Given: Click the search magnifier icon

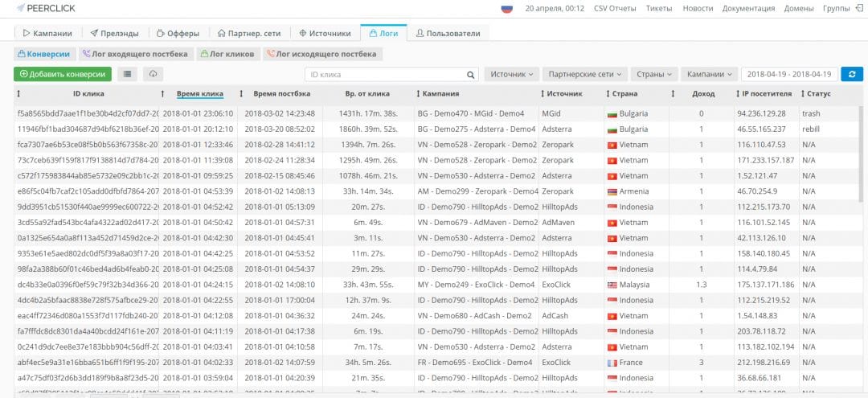Looking at the screenshot, I should [x=470, y=75].
